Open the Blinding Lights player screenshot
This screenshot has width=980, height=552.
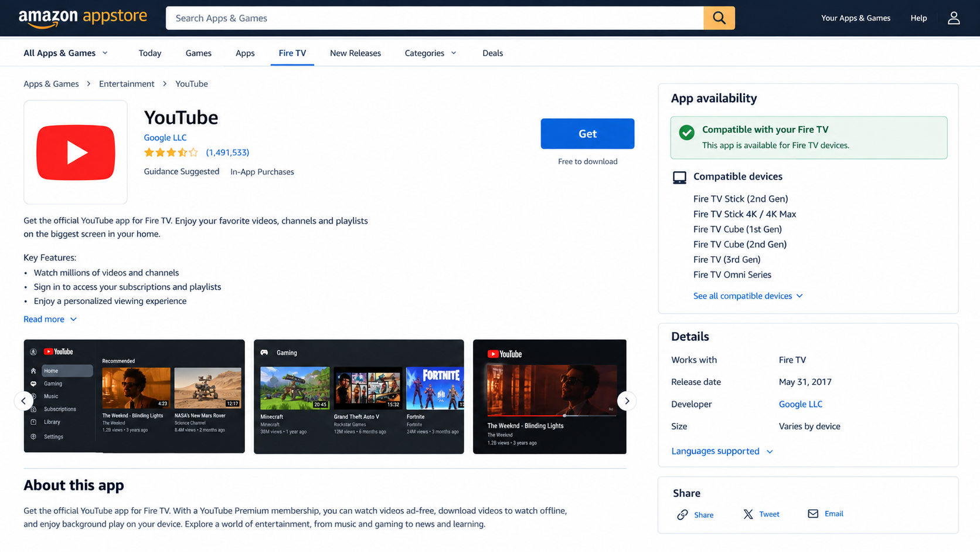pos(550,397)
